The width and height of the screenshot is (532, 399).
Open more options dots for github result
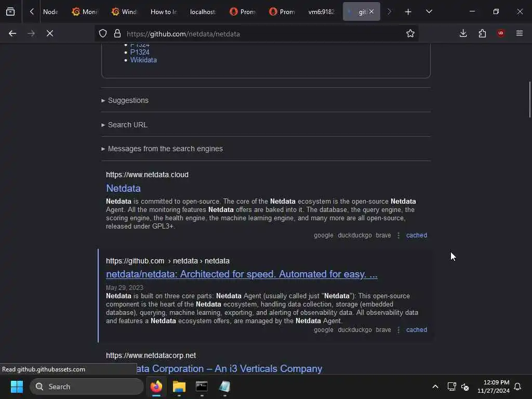398,330
